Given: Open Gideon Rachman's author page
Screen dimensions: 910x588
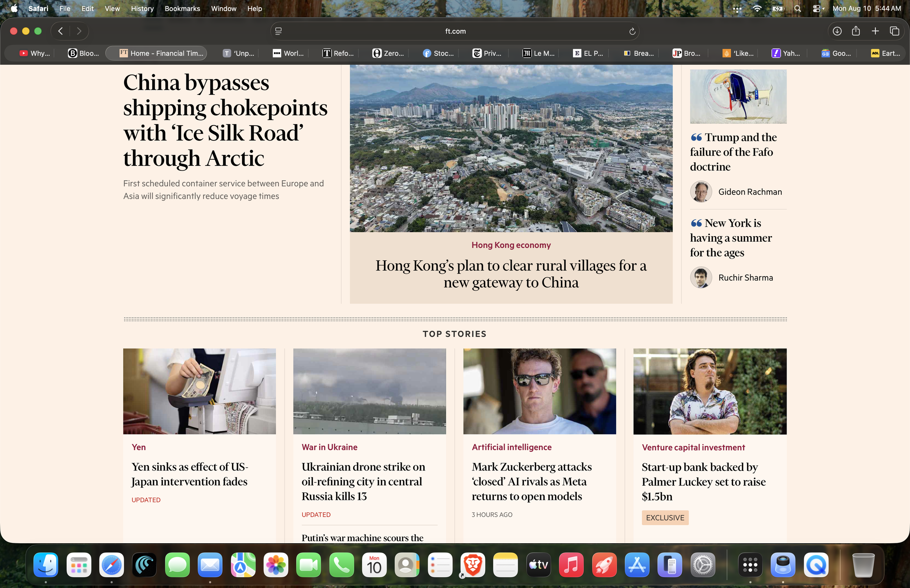Looking at the screenshot, I should click(750, 192).
